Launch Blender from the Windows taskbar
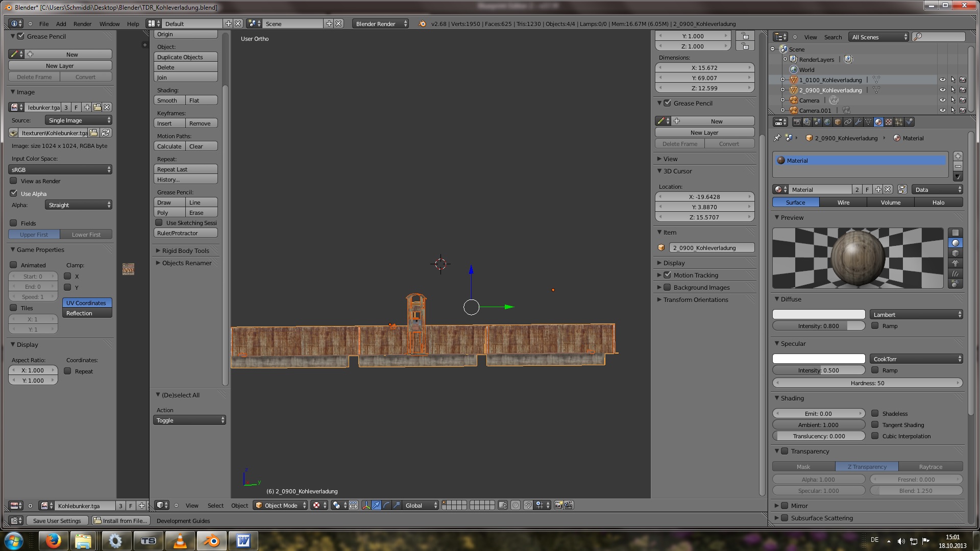 pyautogui.click(x=211, y=541)
